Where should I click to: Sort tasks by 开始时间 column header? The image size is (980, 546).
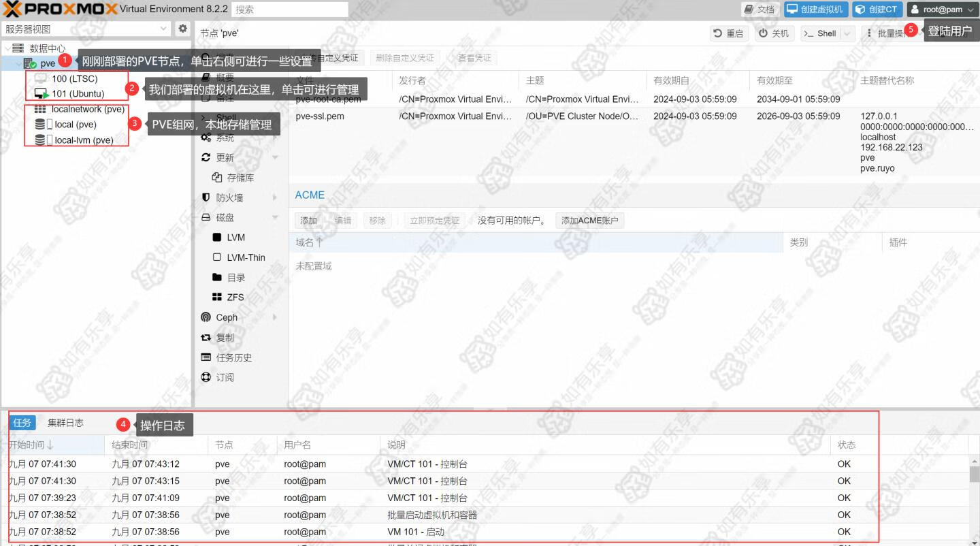pyautogui.click(x=31, y=445)
